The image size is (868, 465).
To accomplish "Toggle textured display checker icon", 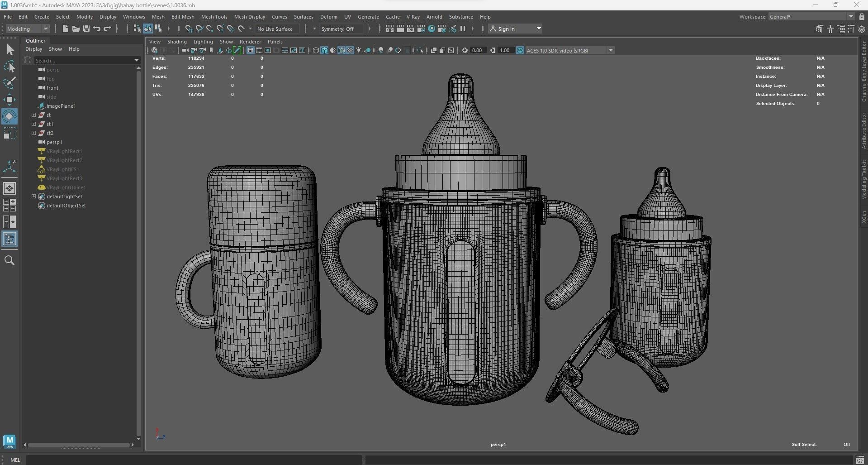I will coord(350,50).
